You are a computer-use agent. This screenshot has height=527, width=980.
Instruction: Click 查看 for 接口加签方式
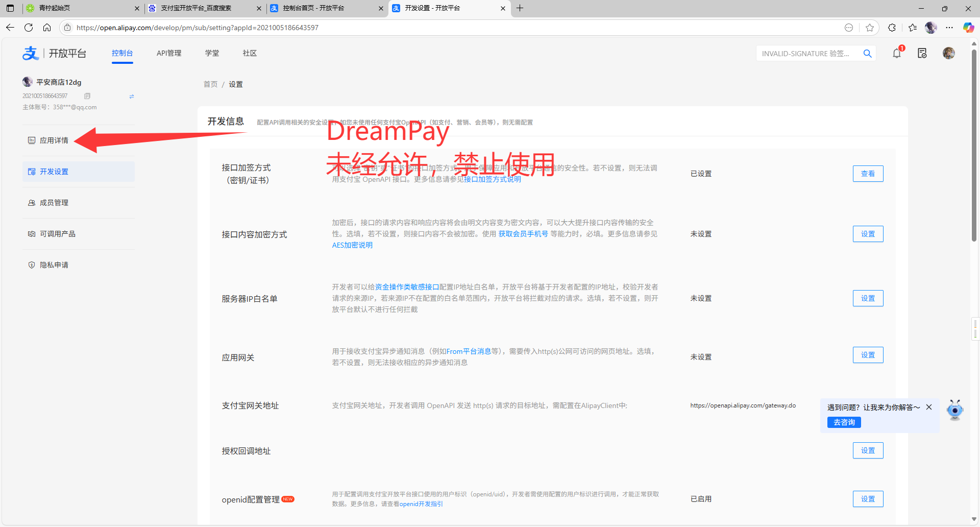click(868, 173)
